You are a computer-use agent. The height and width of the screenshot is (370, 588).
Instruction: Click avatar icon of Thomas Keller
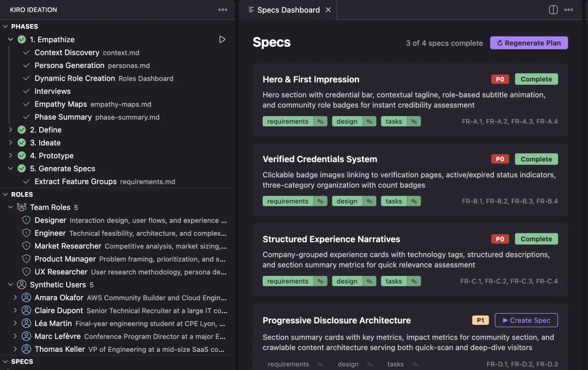pos(26,349)
